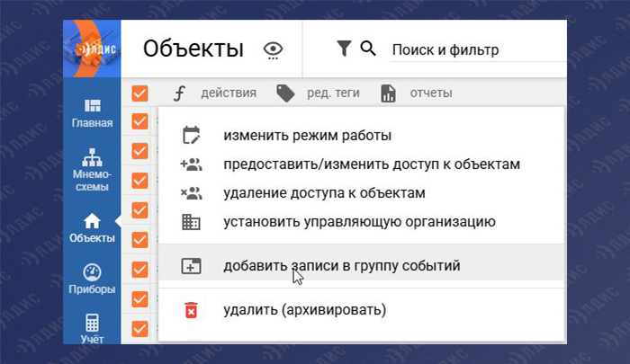Choose установить управляющую организацию
This screenshot has height=364, width=630.
click(362, 221)
